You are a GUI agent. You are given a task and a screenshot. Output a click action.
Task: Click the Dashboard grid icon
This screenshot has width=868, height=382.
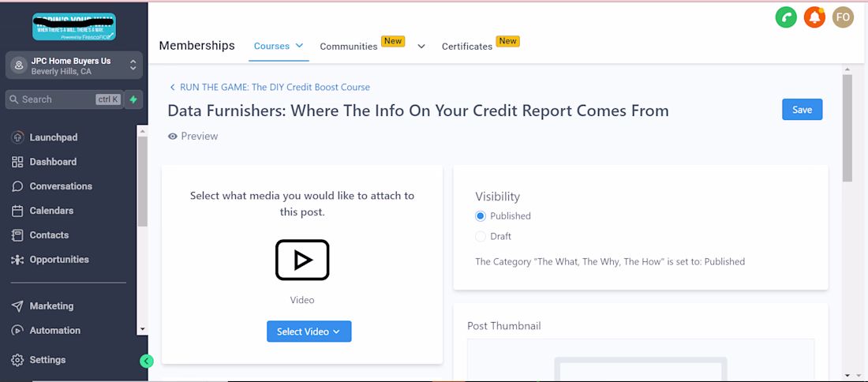coord(17,162)
